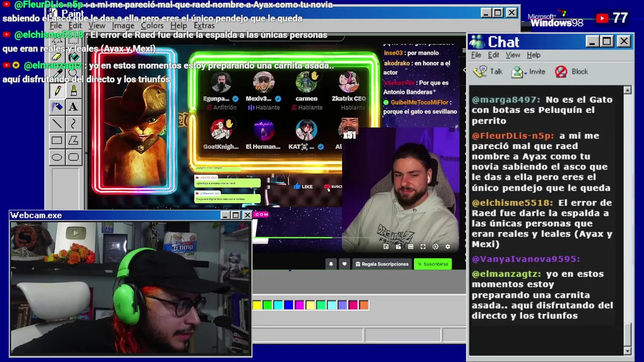Click the green Suscribirse button
Image resolution: width=644 pixels, height=362 pixels.
click(x=433, y=264)
